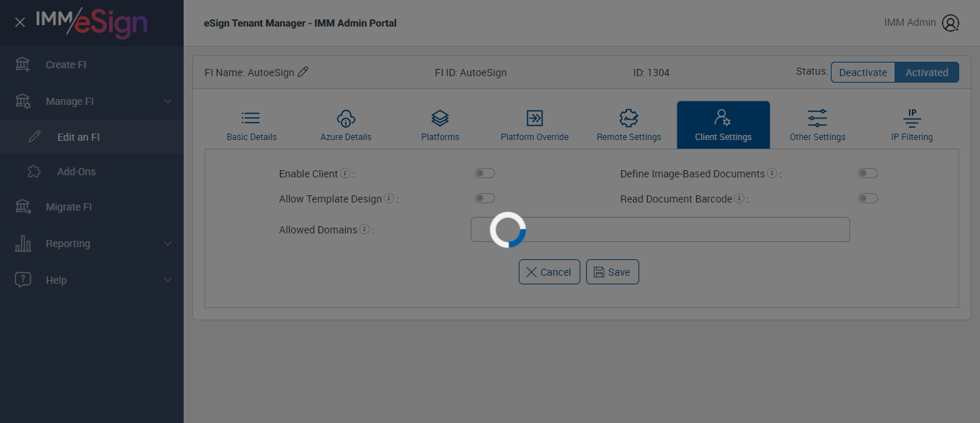Open the Basic Details tab
Viewport: 980px width, 423px height.
252,125
